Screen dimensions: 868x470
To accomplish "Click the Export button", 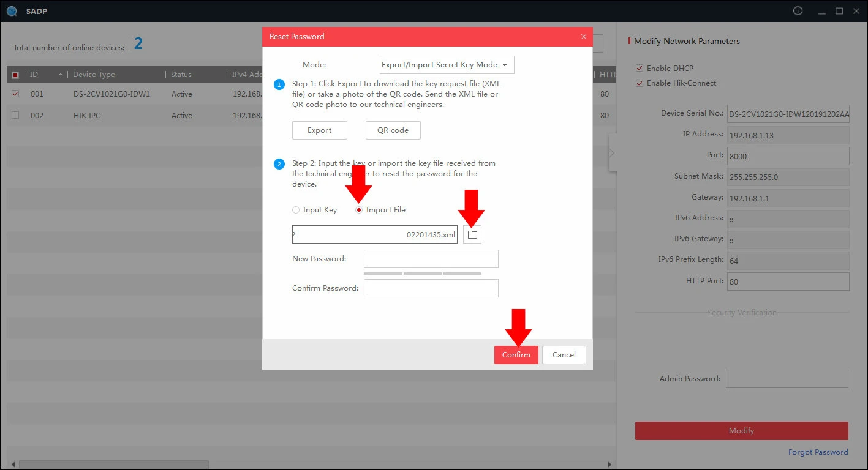I will pyautogui.click(x=319, y=130).
